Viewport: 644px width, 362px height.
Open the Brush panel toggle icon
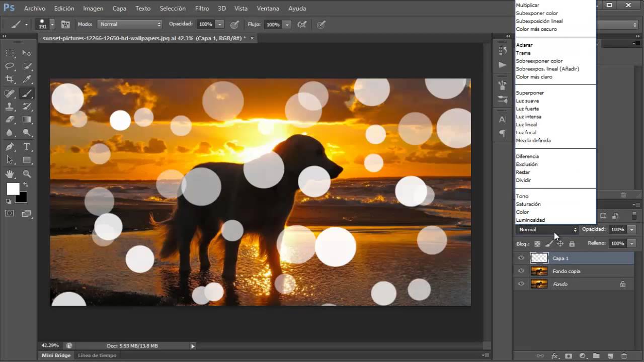pyautogui.click(x=65, y=24)
